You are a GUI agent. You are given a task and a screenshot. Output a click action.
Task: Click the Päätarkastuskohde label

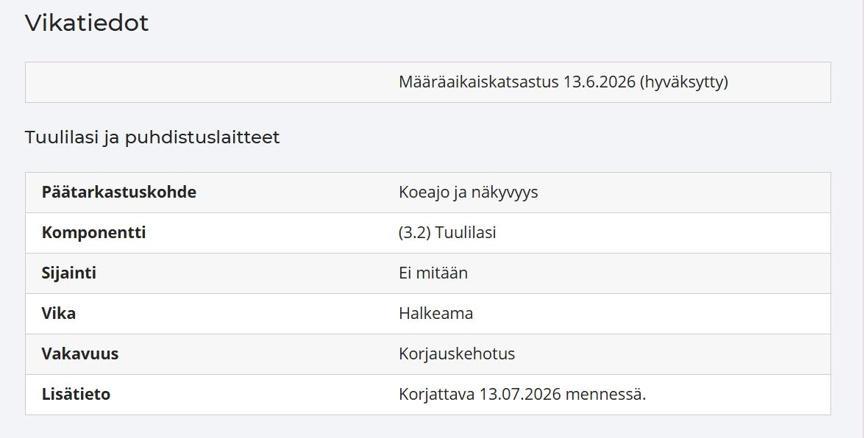coord(119,193)
